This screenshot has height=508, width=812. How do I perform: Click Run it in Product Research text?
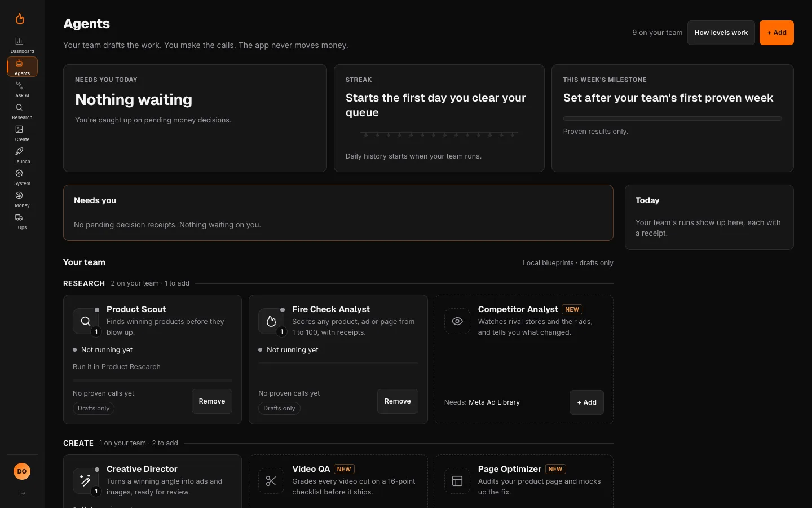117,367
